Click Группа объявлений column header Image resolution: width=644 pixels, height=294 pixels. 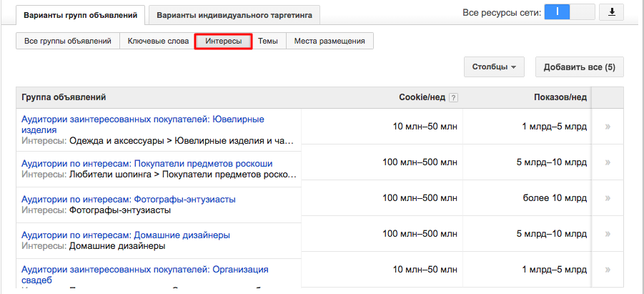(64, 97)
